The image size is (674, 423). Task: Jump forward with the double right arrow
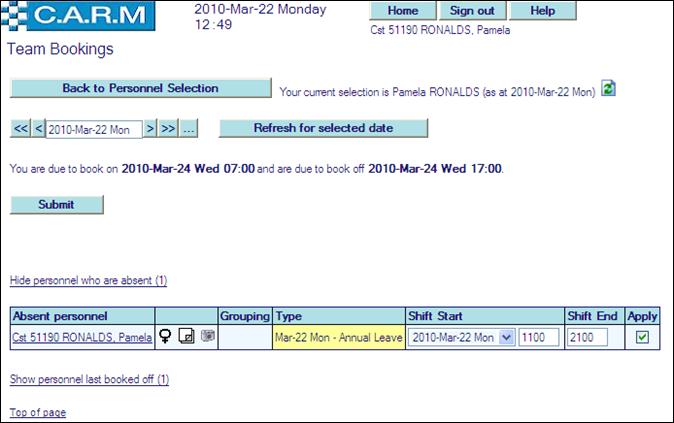pyautogui.click(x=168, y=129)
